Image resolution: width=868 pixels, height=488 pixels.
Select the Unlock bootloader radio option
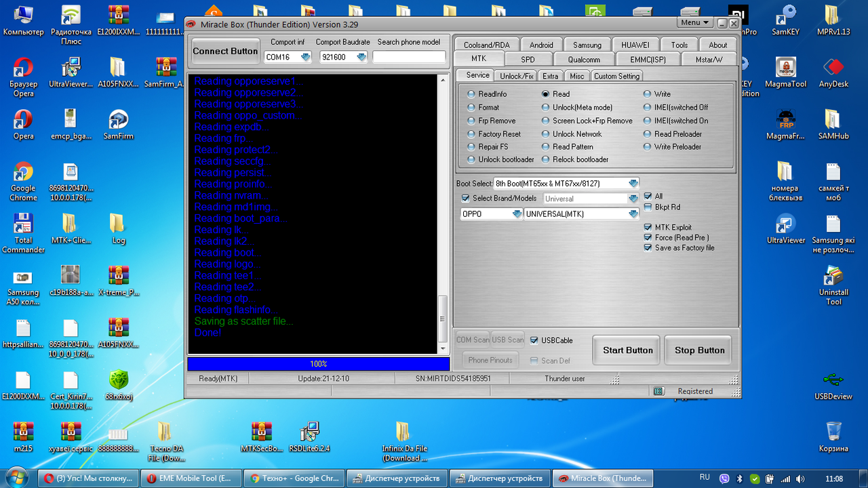tap(472, 159)
